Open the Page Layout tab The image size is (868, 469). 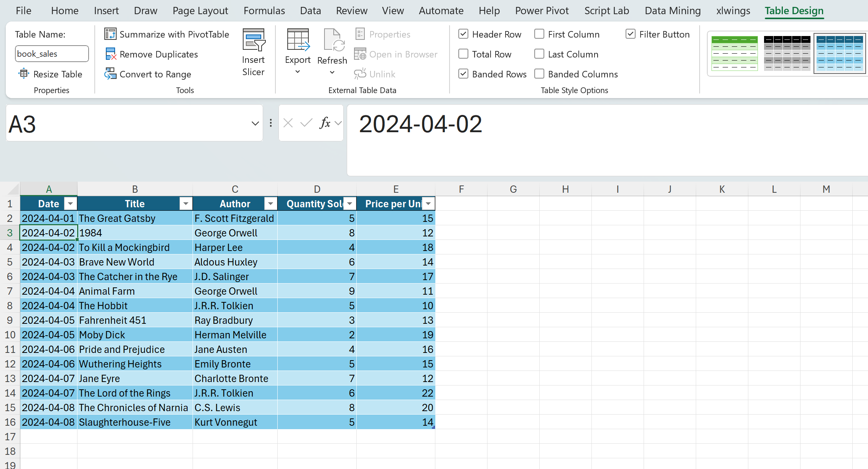200,11
